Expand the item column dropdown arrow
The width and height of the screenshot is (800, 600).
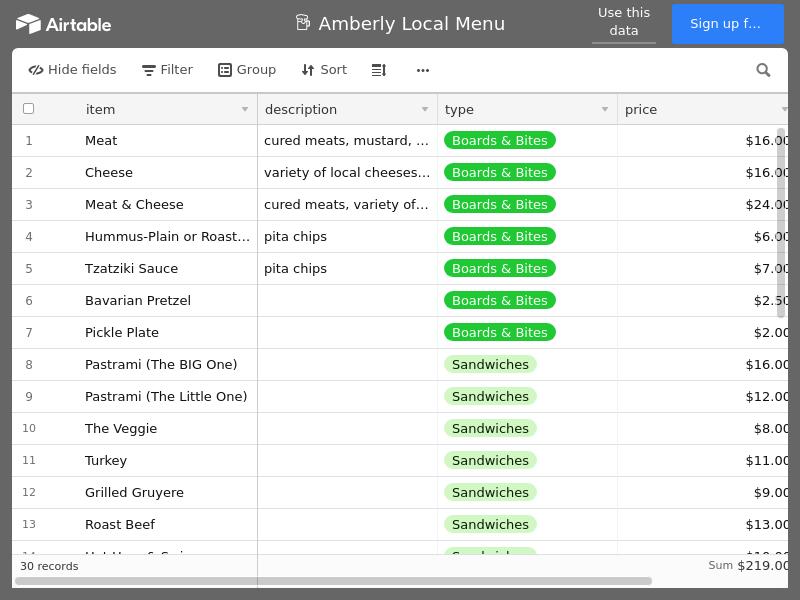click(245, 109)
